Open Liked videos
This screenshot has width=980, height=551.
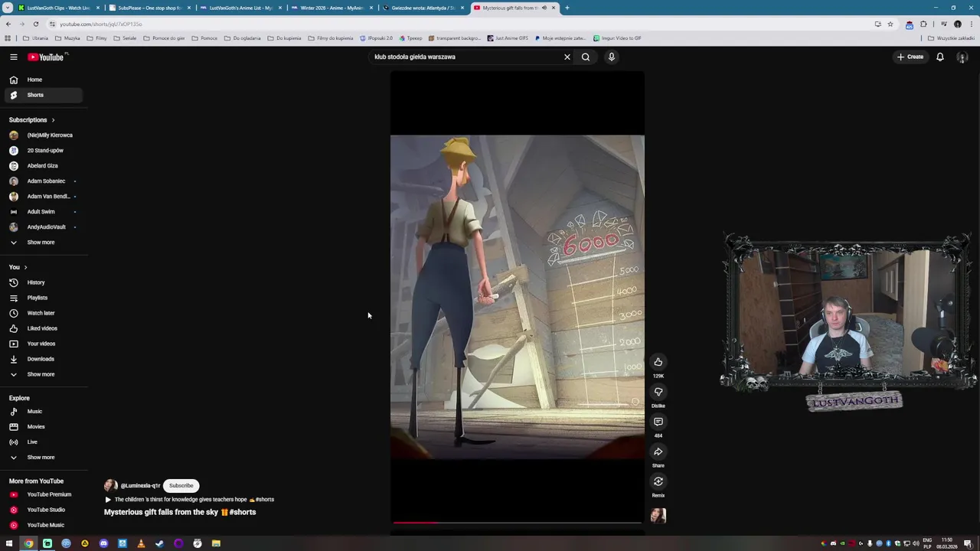point(42,328)
